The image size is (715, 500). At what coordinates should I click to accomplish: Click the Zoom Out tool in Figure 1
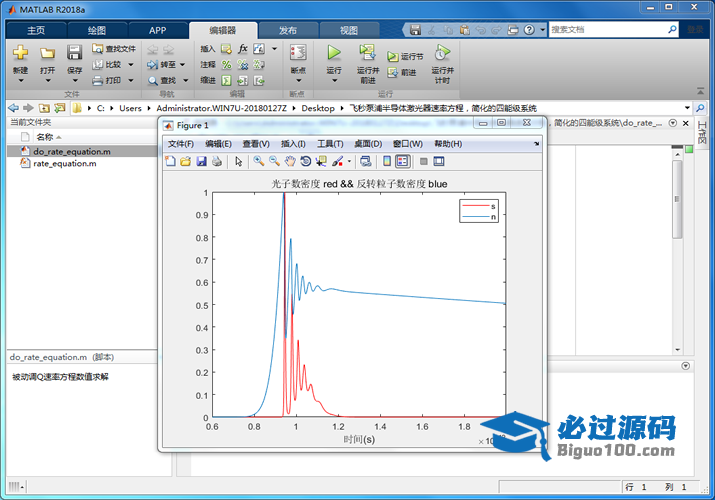click(x=274, y=161)
